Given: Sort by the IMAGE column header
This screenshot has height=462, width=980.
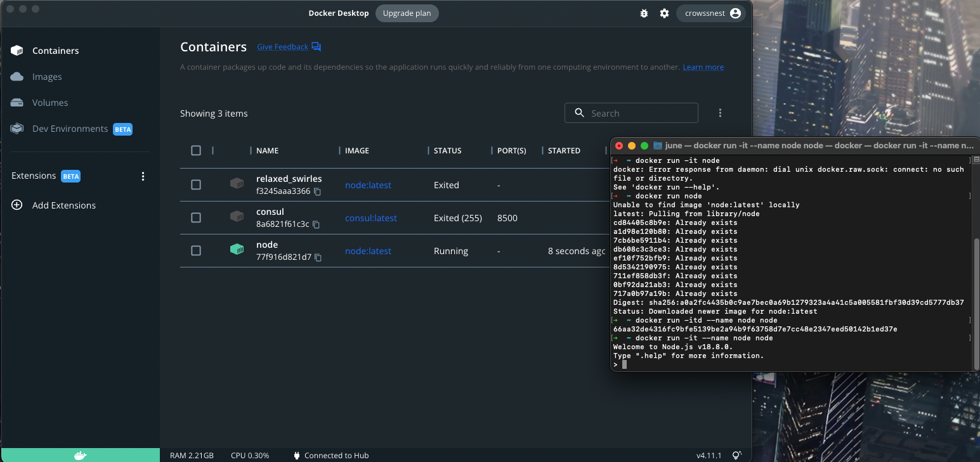Looking at the screenshot, I should click(357, 151).
